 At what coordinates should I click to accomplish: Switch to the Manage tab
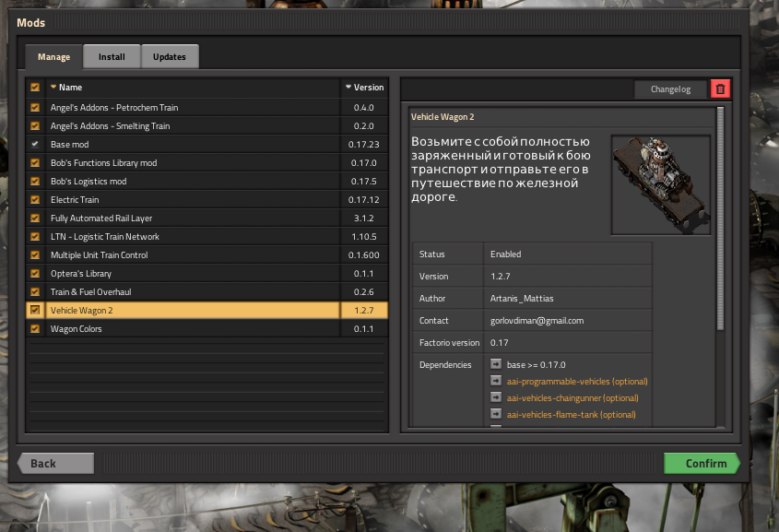coord(53,57)
